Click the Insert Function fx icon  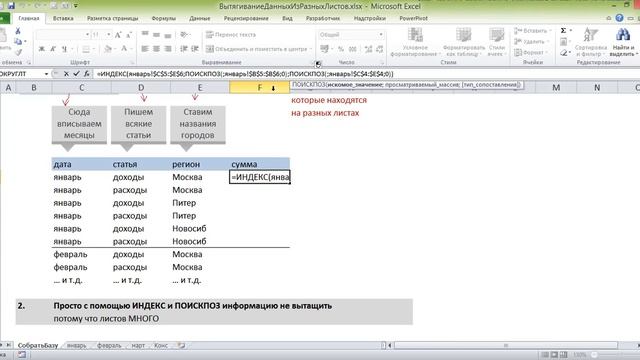click(x=87, y=74)
